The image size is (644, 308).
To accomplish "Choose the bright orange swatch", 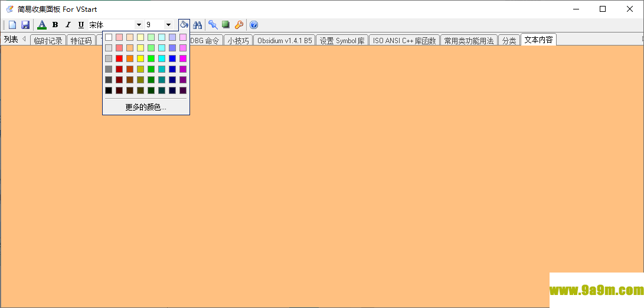I will tap(130, 59).
